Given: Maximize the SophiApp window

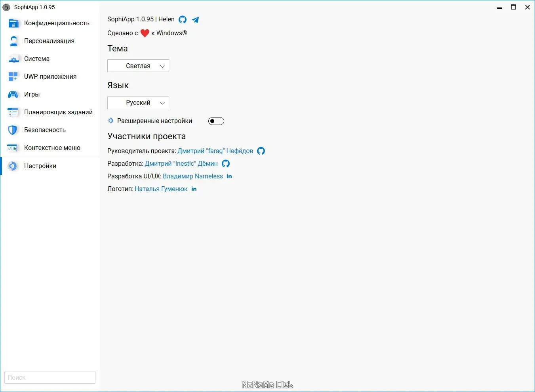Looking at the screenshot, I should (514, 7).
